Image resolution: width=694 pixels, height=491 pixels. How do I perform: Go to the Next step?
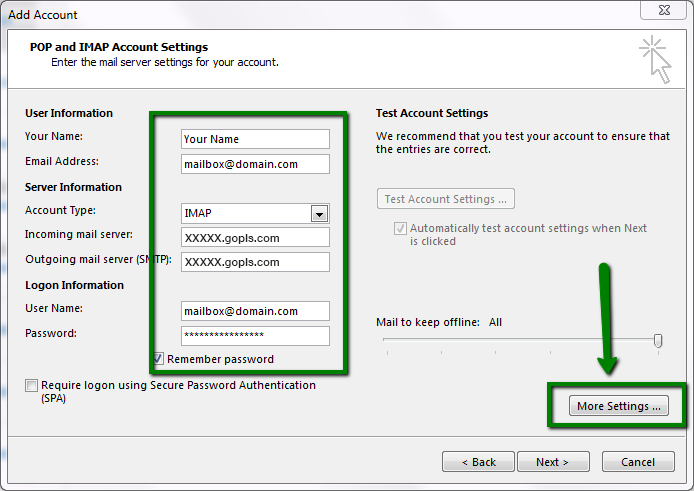pyautogui.click(x=552, y=462)
